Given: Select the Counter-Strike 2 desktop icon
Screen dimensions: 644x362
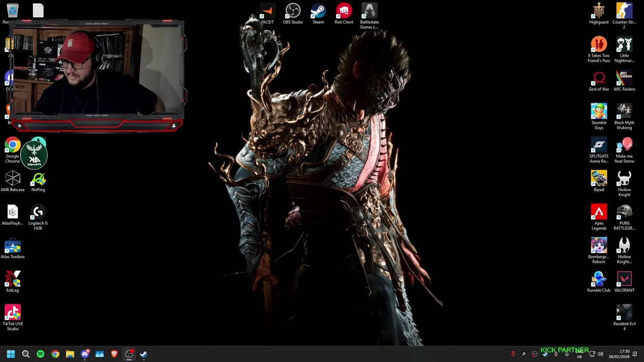Looking at the screenshot, I should [x=624, y=16].
